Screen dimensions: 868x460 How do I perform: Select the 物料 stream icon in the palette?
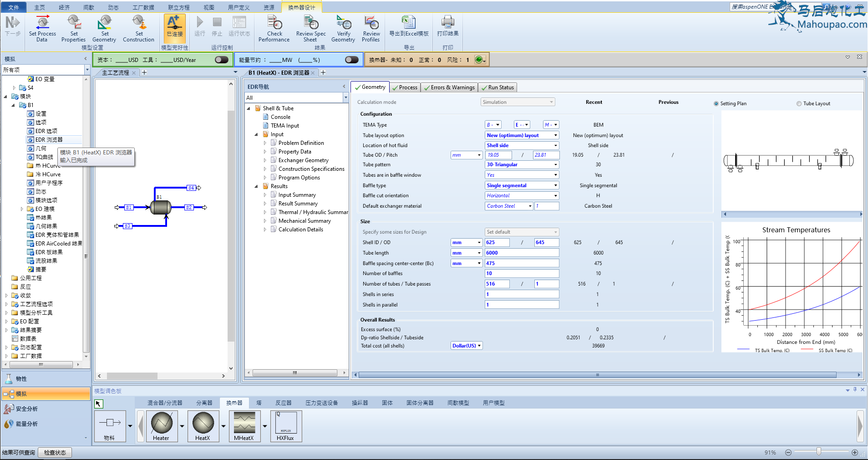pyautogui.click(x=110, y=426)
